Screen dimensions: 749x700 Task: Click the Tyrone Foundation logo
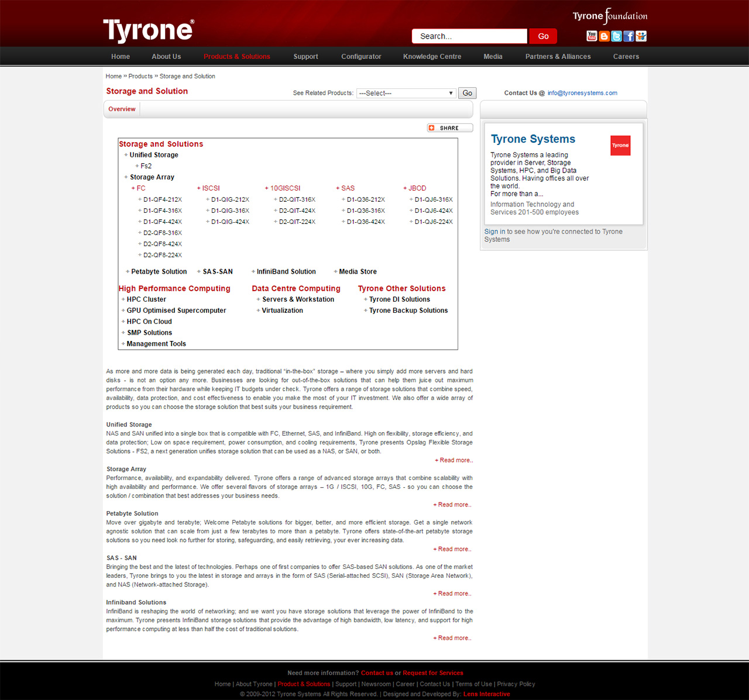pyautogui.click(x=610, y=16)
